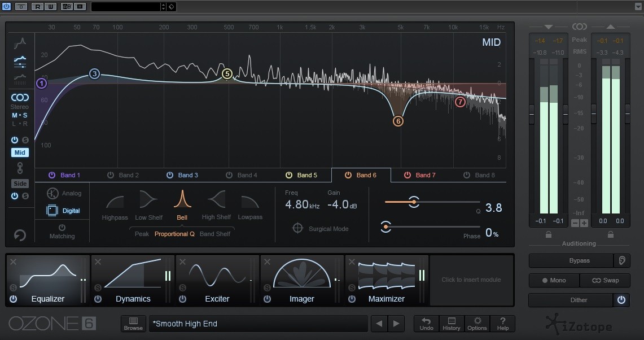
Task: Toggle Dither power button
Action: [621, 300]
